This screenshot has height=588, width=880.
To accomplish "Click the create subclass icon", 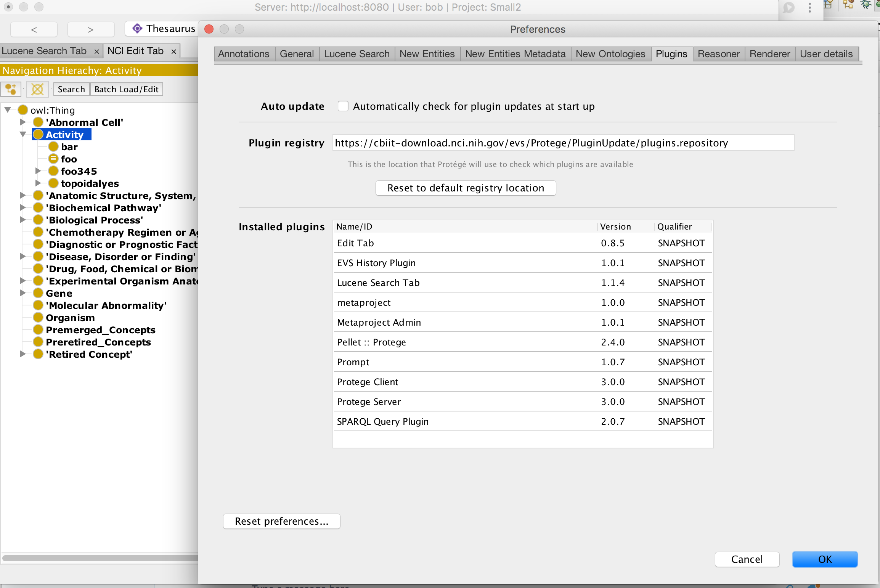I will (x=11, y=89).
